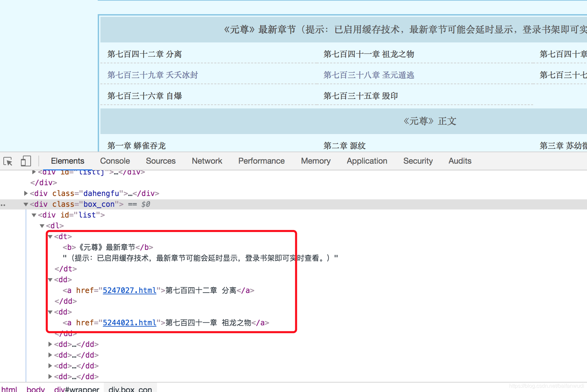
Task: Activate the inspect element picker icon
Action: point(8,161)
